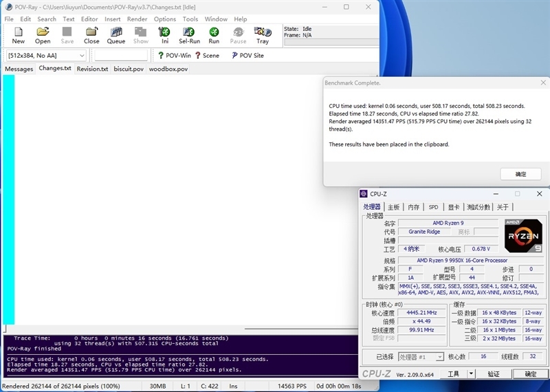Viewport: 550px width, 392px height.
Task: Start rendering with the Run icon
Action: pyautogui.click(x=214, y=35)
